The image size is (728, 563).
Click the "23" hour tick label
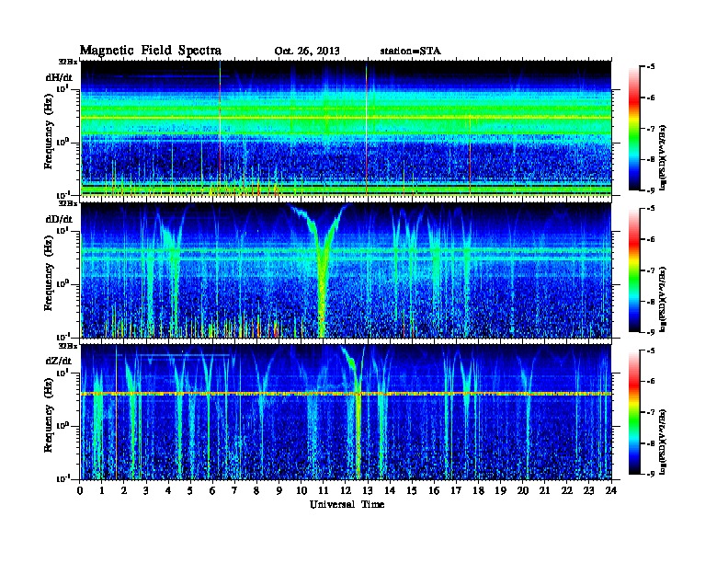pyautogui.click(x=588, y=490)
